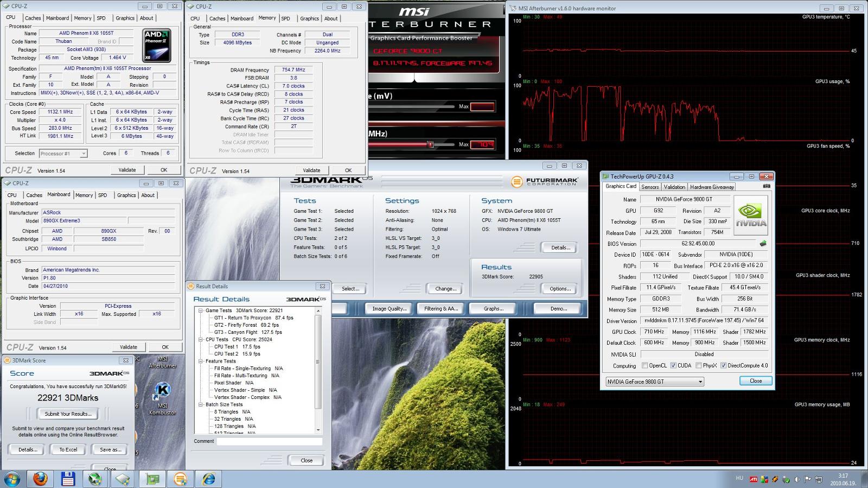Open the GPU selector dropdown in GPU-Z

pyautogui.click(x=655, y=382)
